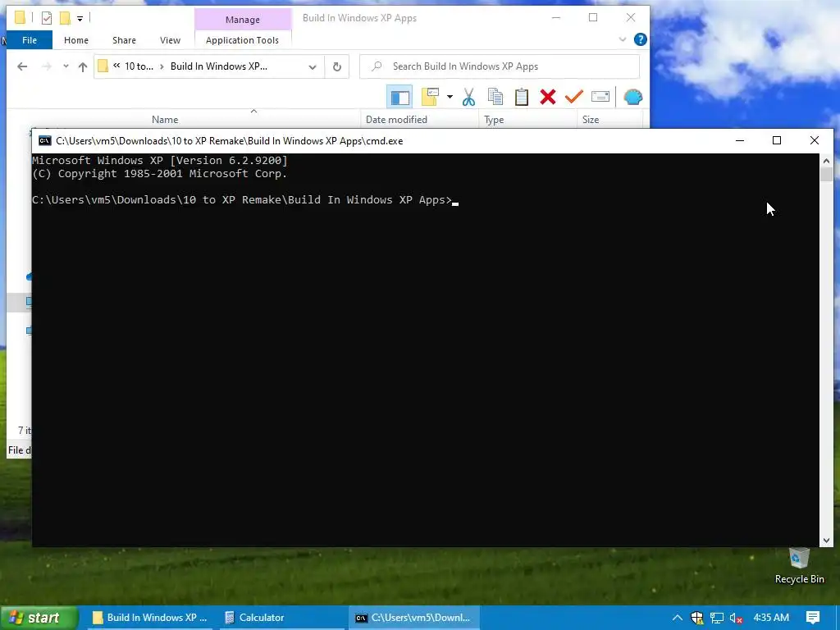Sort files by Name column

coord(165,120)
